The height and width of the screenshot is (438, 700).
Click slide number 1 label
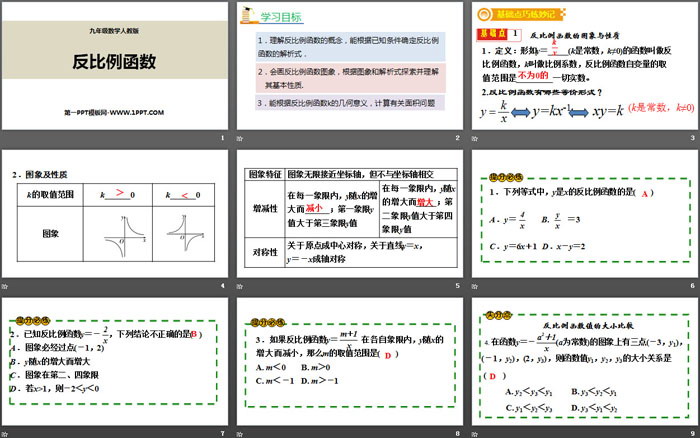223,138
